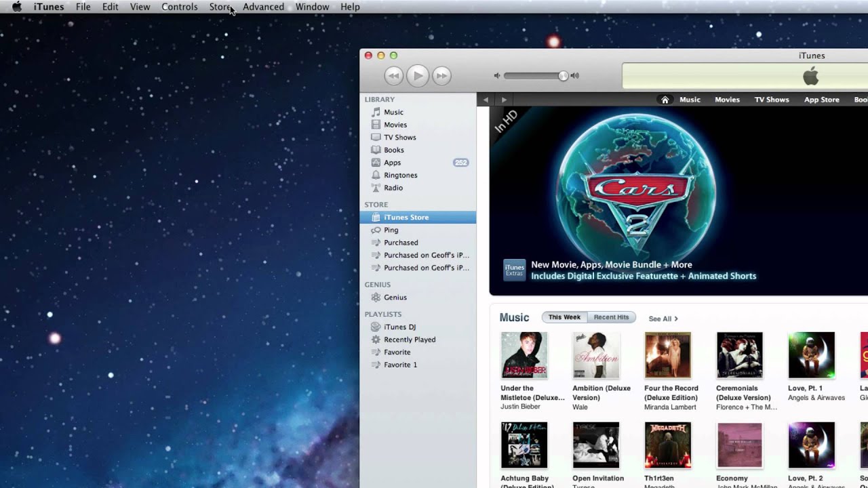This screenshot has width=868, height=488.
Task: Open Love, Pt. 1 album cover
Action: point(812,355)
